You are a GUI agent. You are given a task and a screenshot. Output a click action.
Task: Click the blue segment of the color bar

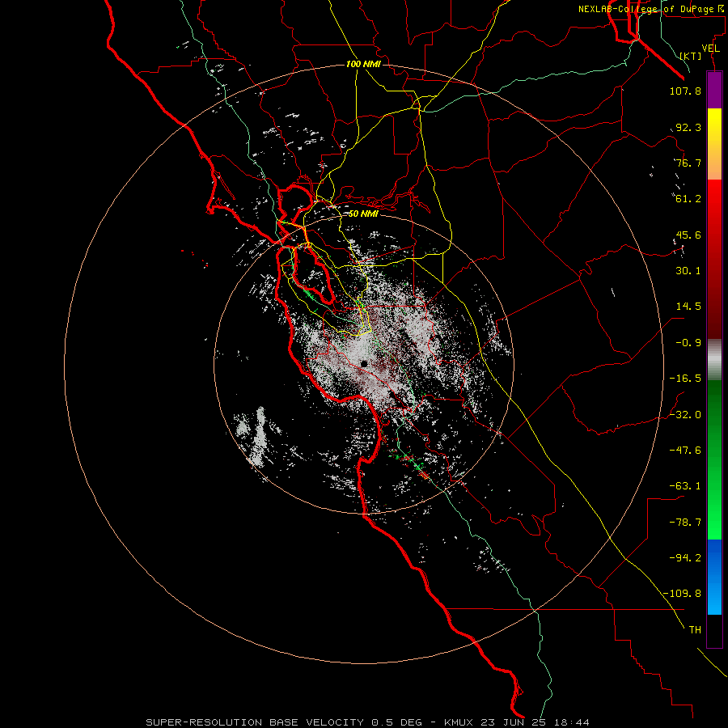coord(714,577)
